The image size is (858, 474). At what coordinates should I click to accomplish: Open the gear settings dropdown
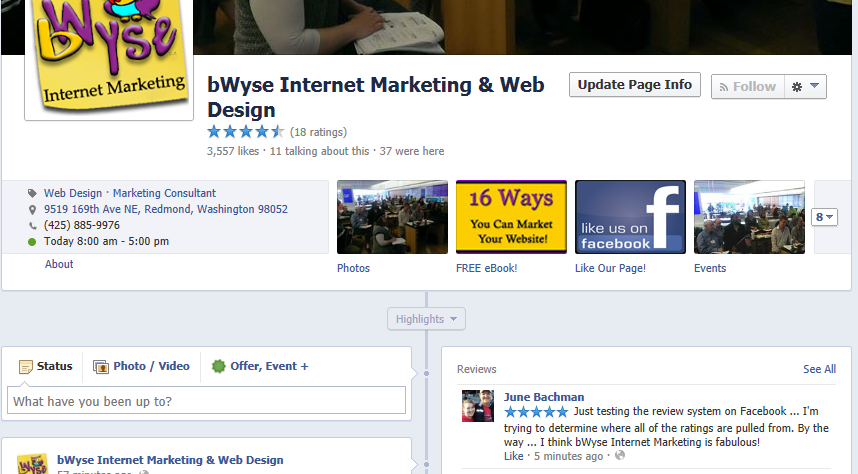click(805, 86)
